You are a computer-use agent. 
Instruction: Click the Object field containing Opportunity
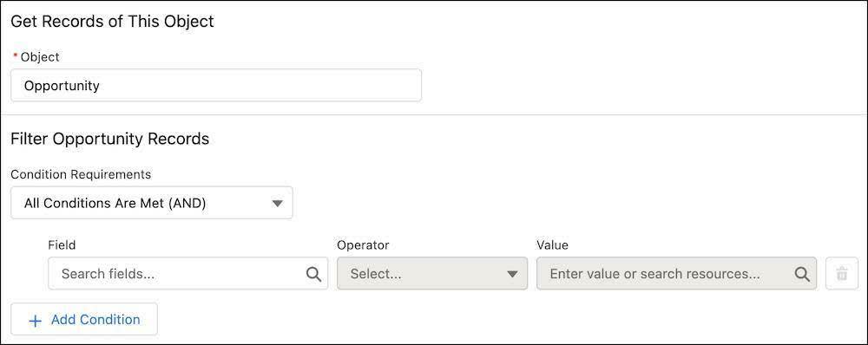coord(216,85)
